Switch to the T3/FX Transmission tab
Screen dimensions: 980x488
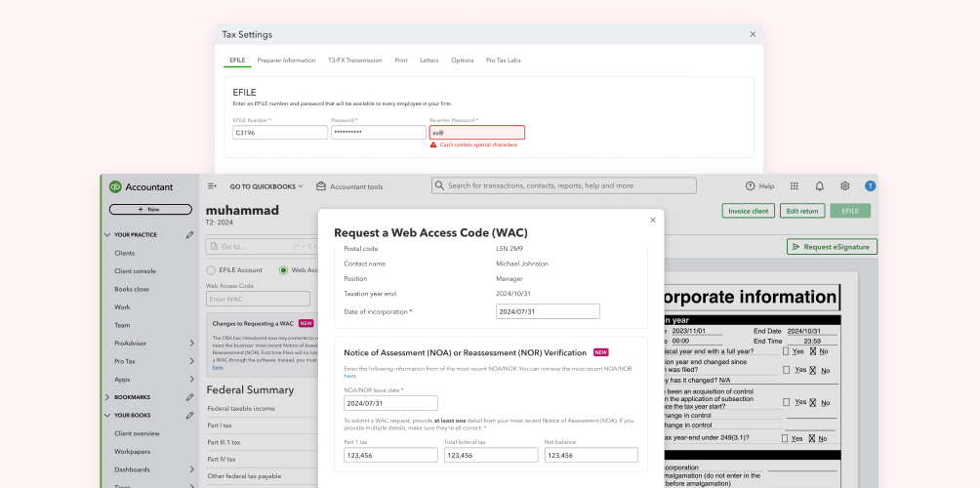tap(355, 61)
